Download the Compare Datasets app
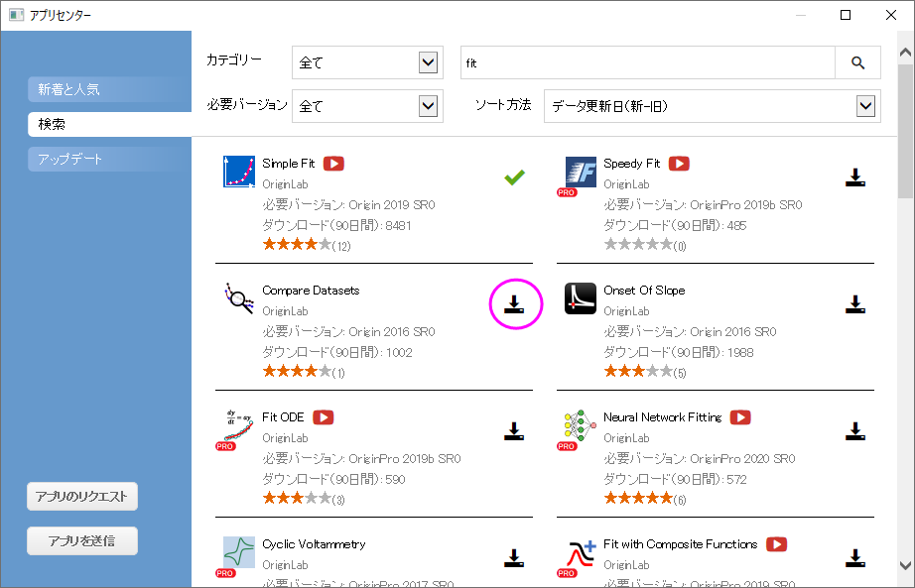This screenshot has height=588, width=915. pyautogui.click(x=514, y=304)
